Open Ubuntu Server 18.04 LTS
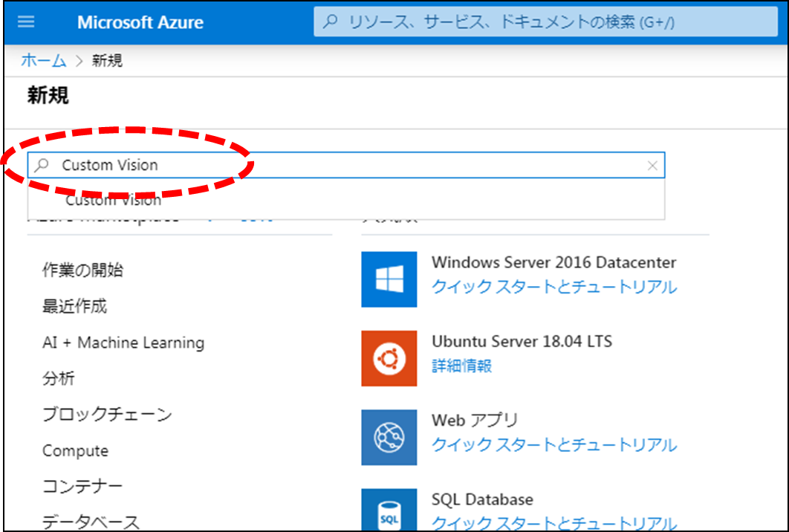This screenshot has width=789, height=532. click(x=522, y=341)
